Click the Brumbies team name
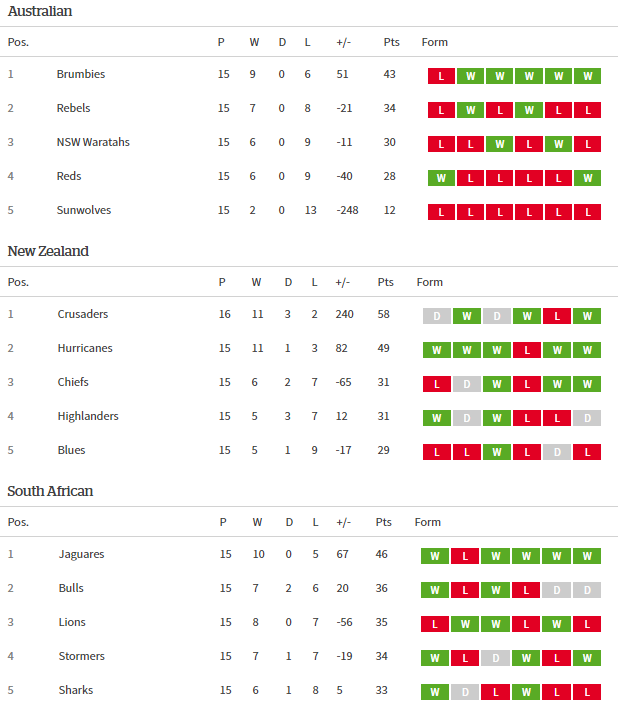The width and height of the screenshot is (626, 707). click(81, 74)
